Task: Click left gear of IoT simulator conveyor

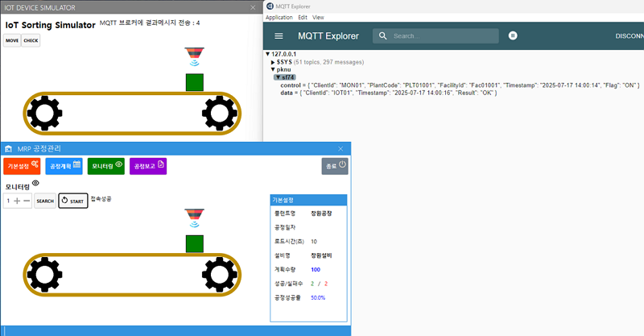Action: tap(44, 114)
